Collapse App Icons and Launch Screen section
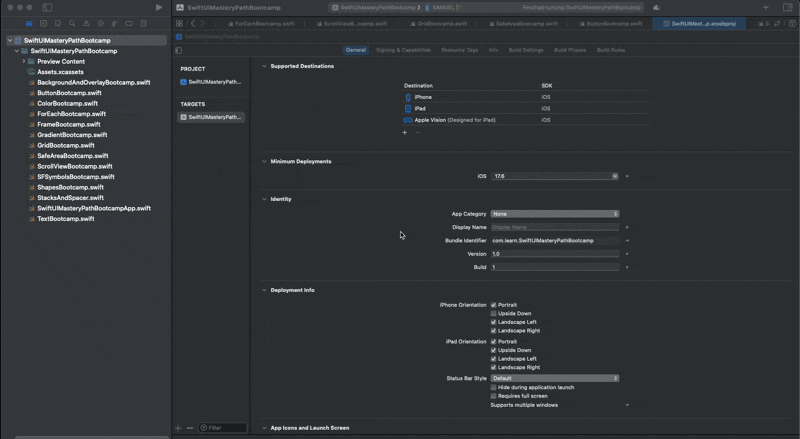The height and width of the screenshot is (439, 800). pyautogui.click(x=264, y=428)
